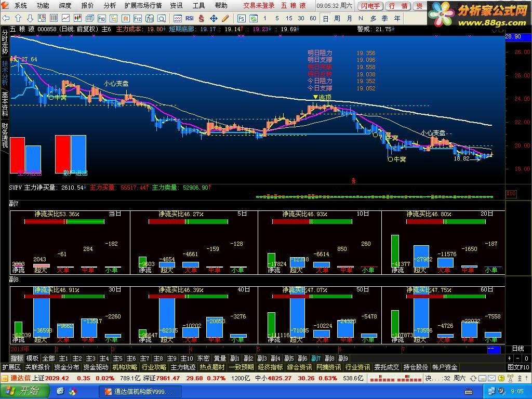Click the plus zoom button at bottom right

click(509, 358)
